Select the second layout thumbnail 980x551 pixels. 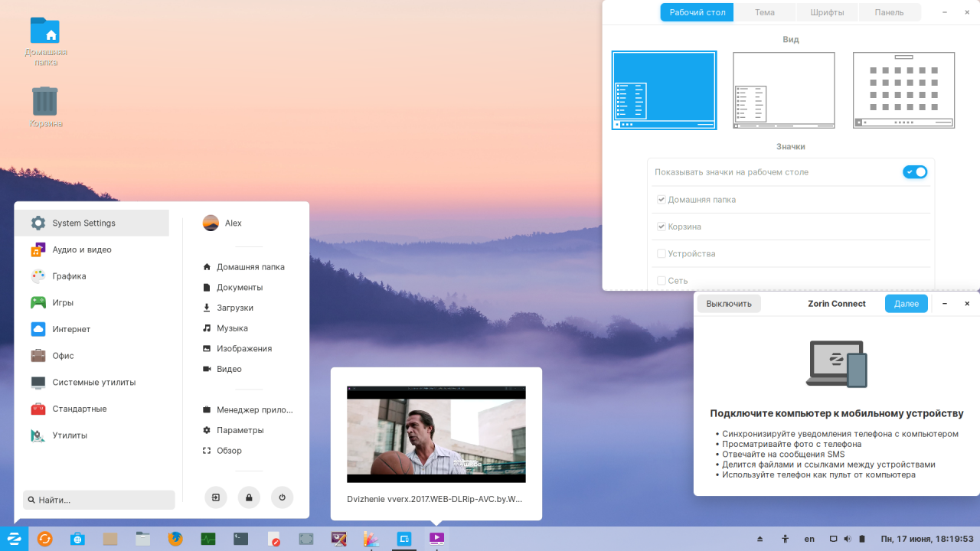tap(784, 90)
